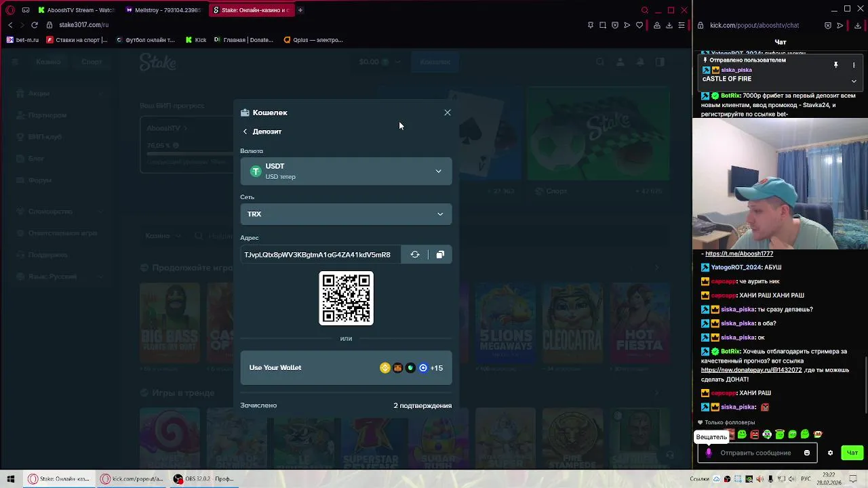Screen dimensions: 868x488
Task: Unpin the pinned chat message
Action: pos(836,65)
